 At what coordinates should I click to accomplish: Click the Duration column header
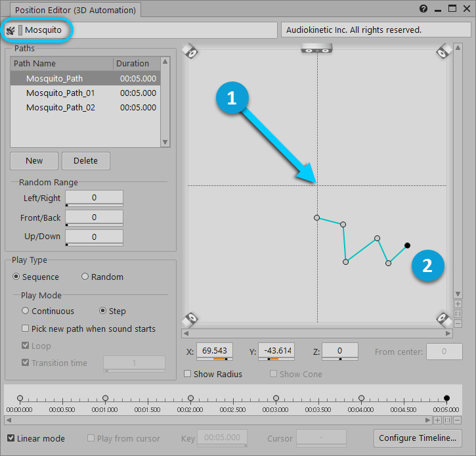click(133, 64)
